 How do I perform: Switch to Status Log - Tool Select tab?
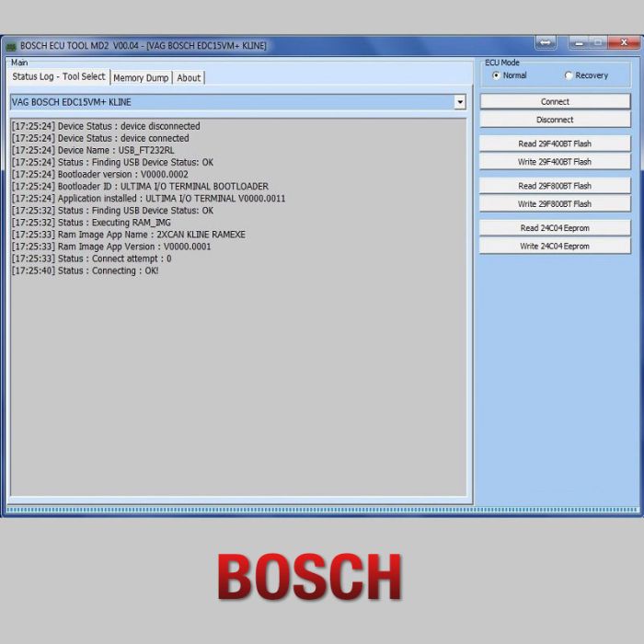tap(59, 76)
